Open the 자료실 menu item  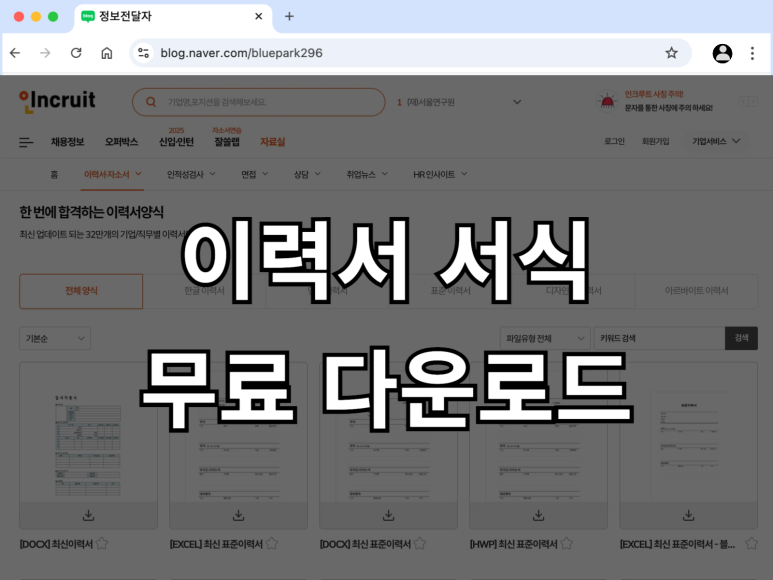point(273,142)
